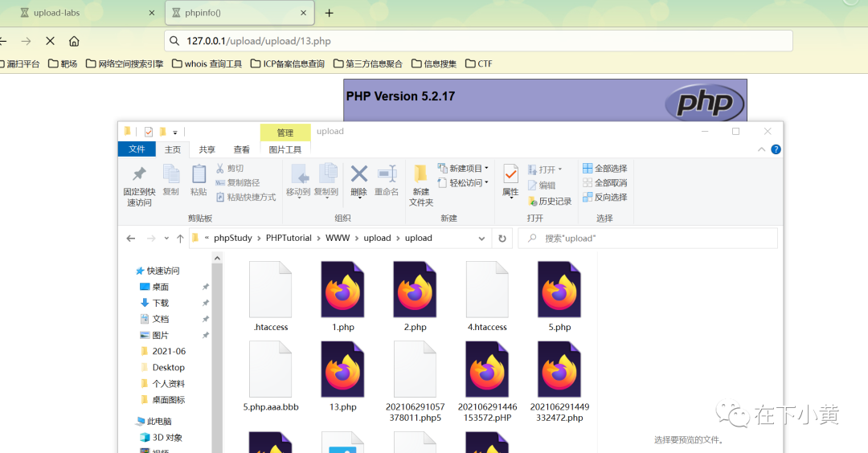Click WWW in the address breadcrumb
Image resolution: width=868 pixels, height=453 pixels.
point(338,238)
